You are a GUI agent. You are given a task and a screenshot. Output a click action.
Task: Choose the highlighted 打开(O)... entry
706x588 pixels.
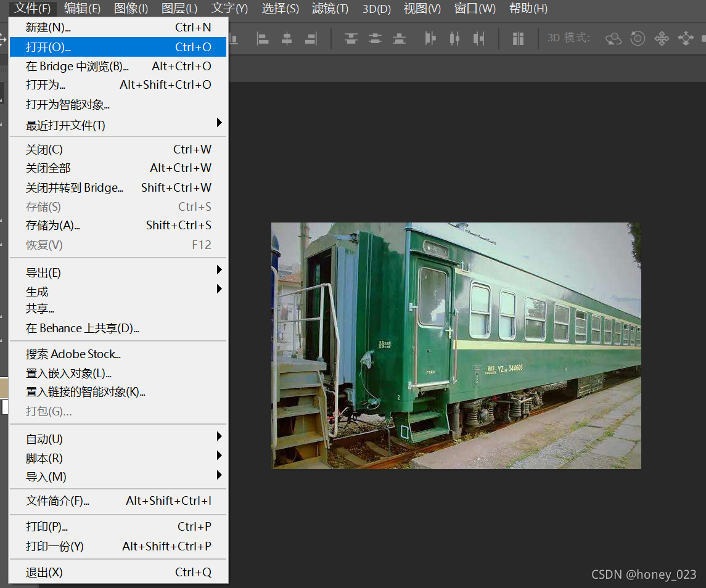point(118,47)
